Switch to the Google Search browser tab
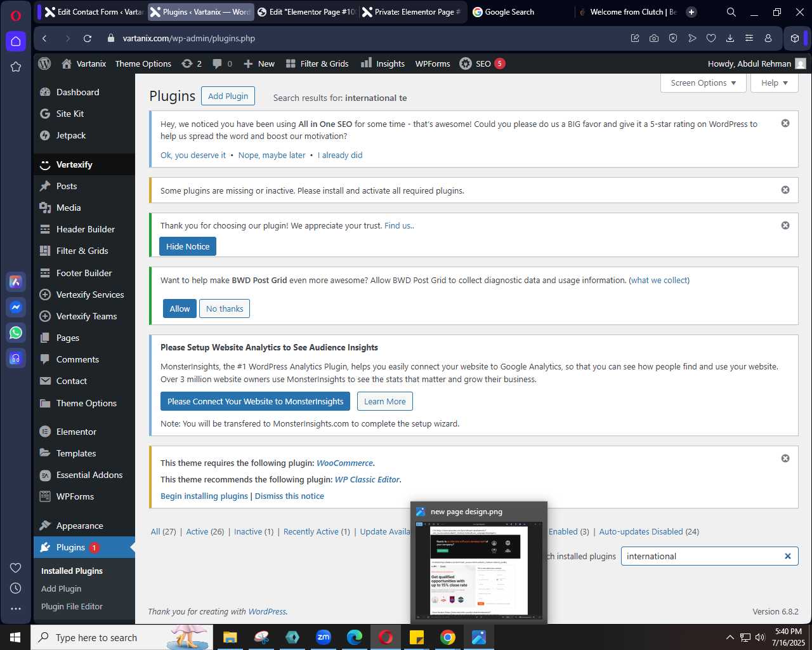 (x=520, y=12)
